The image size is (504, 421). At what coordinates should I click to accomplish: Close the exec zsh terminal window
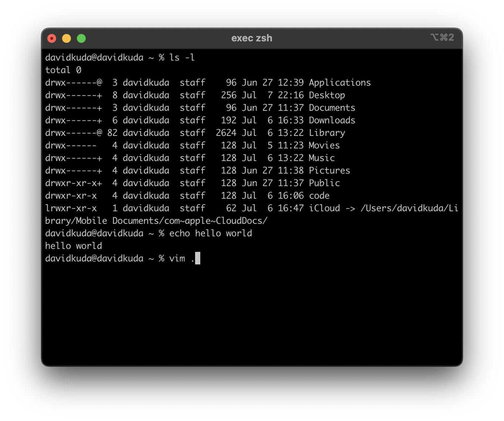point(52,38)
